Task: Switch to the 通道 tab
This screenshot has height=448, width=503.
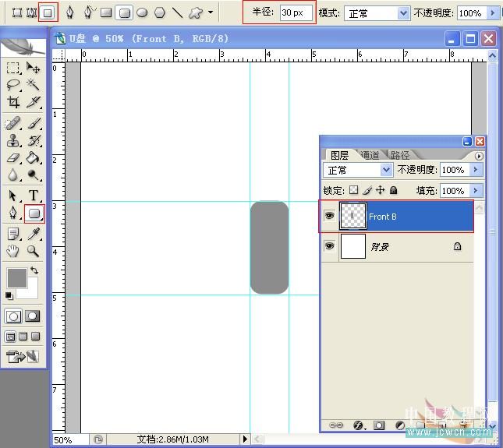Action: coord(370,155)
